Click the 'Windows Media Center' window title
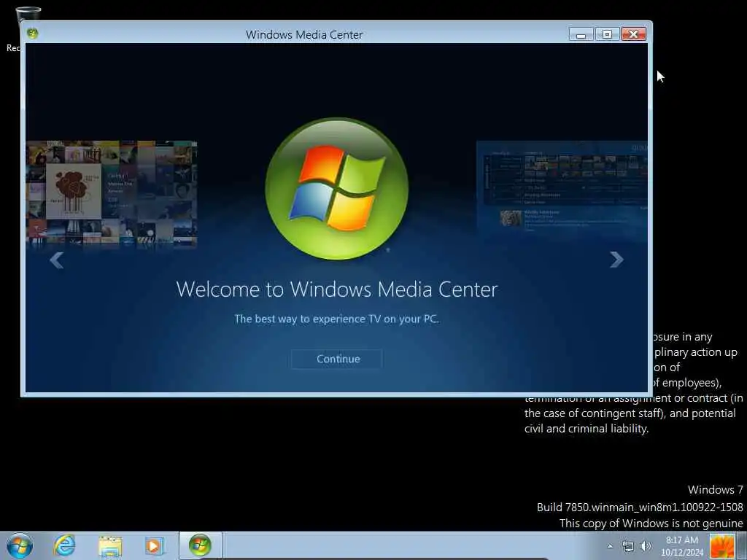The width and height of the screenshot is (747, 560). pos(304,35)
